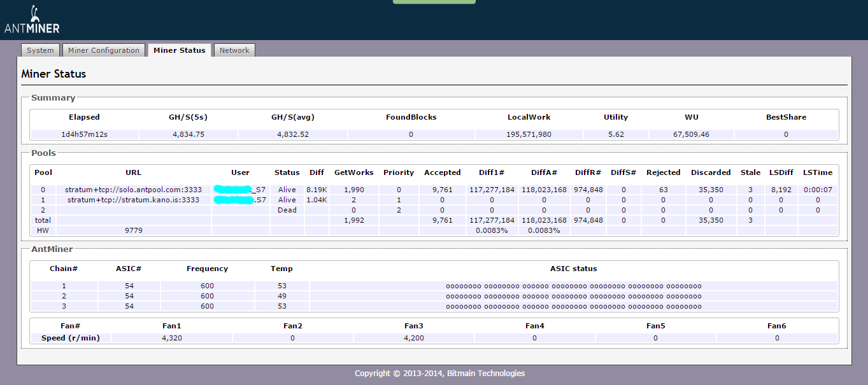Screen dimensions: 868x385
Task: Open the System tab
Action: tap(40, 50)
